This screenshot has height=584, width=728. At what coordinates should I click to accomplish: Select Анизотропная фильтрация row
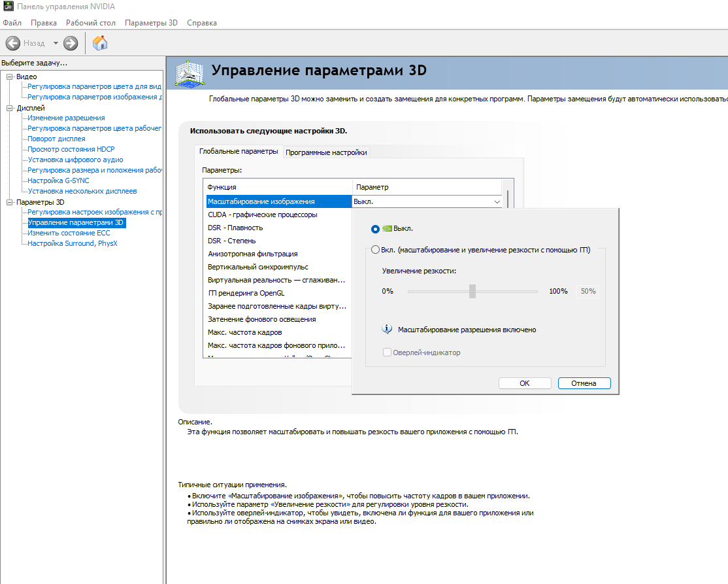pos(279,254)
